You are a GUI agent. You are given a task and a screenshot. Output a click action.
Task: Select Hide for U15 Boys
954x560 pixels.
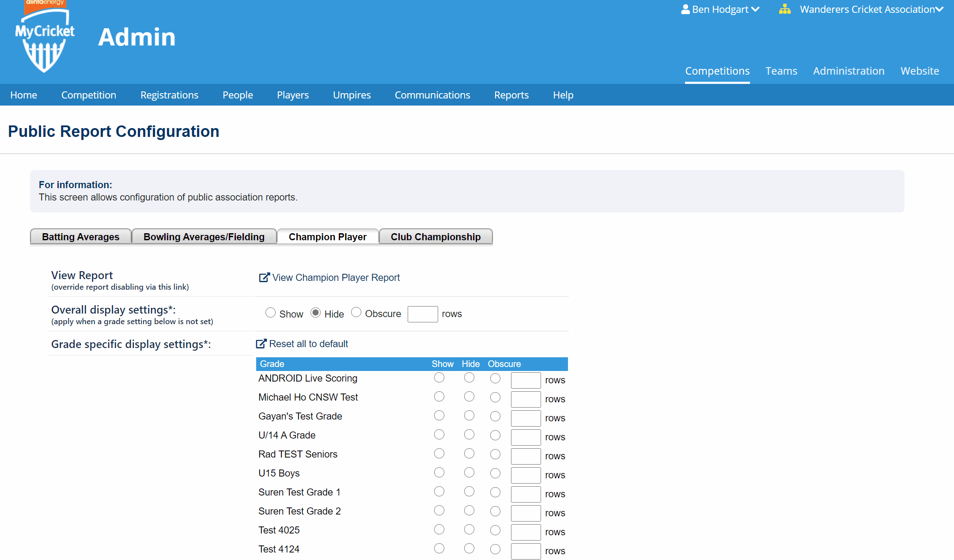point(469,473)
